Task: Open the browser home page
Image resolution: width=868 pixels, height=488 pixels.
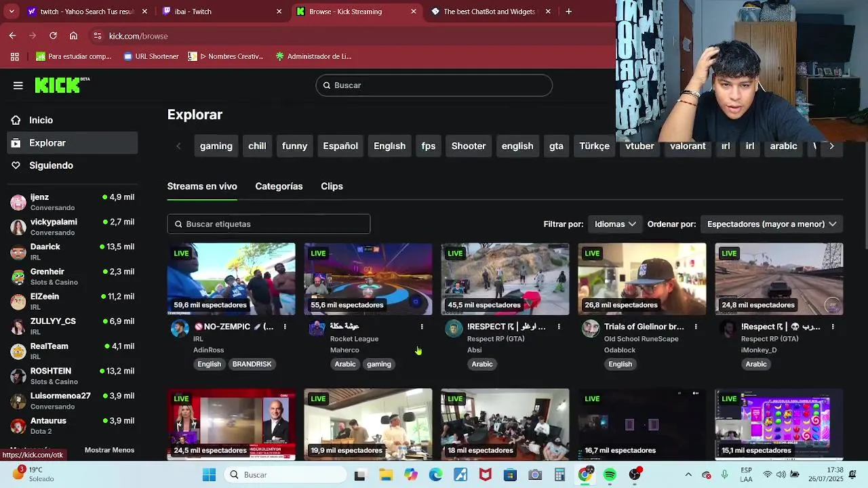Action: point(73,36)
